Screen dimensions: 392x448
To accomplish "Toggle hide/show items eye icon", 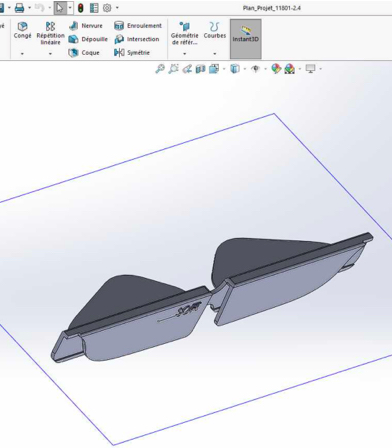I will point(256,69).
